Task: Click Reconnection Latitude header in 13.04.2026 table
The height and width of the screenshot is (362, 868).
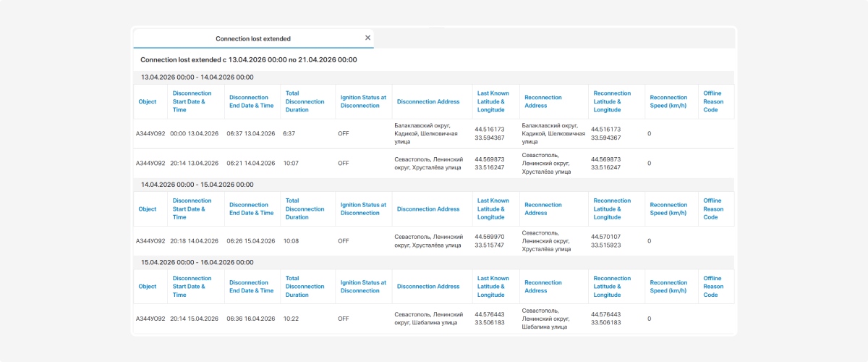Action: [612, 102]
